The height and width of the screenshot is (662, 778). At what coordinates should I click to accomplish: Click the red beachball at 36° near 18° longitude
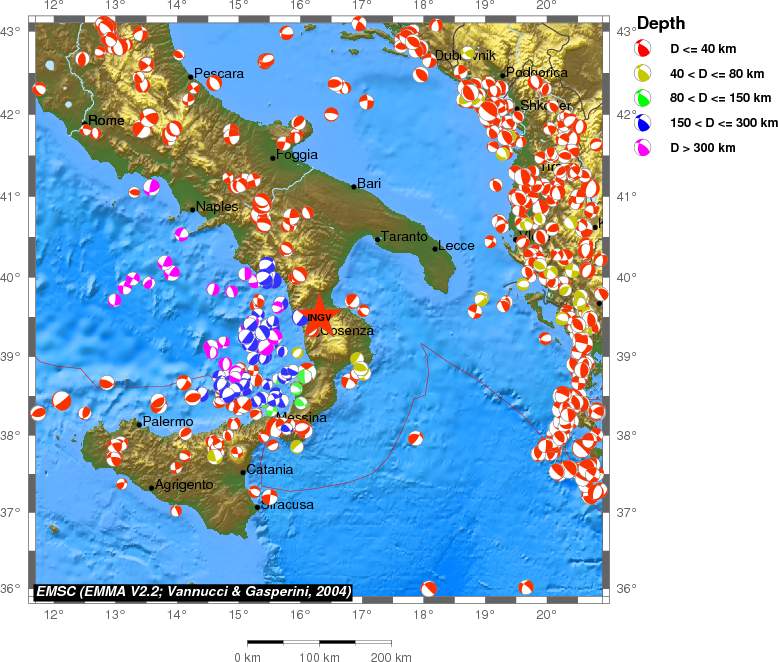429,589
